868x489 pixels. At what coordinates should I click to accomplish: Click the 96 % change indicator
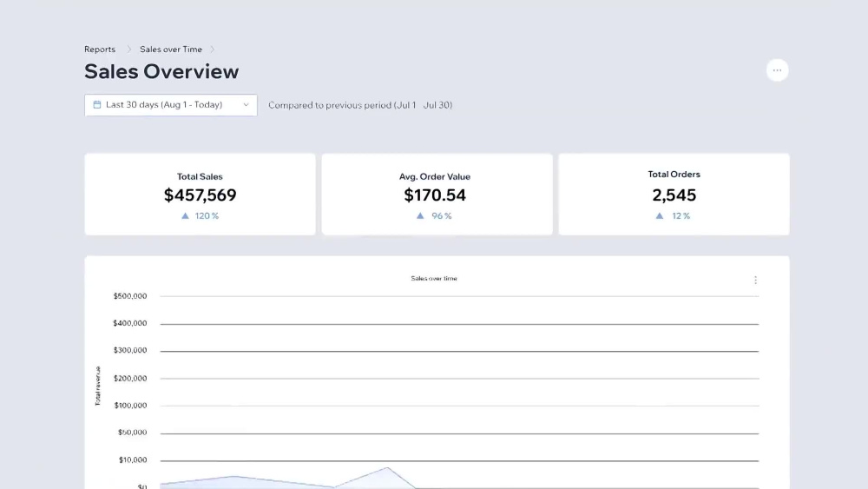[x=442, y=216]
